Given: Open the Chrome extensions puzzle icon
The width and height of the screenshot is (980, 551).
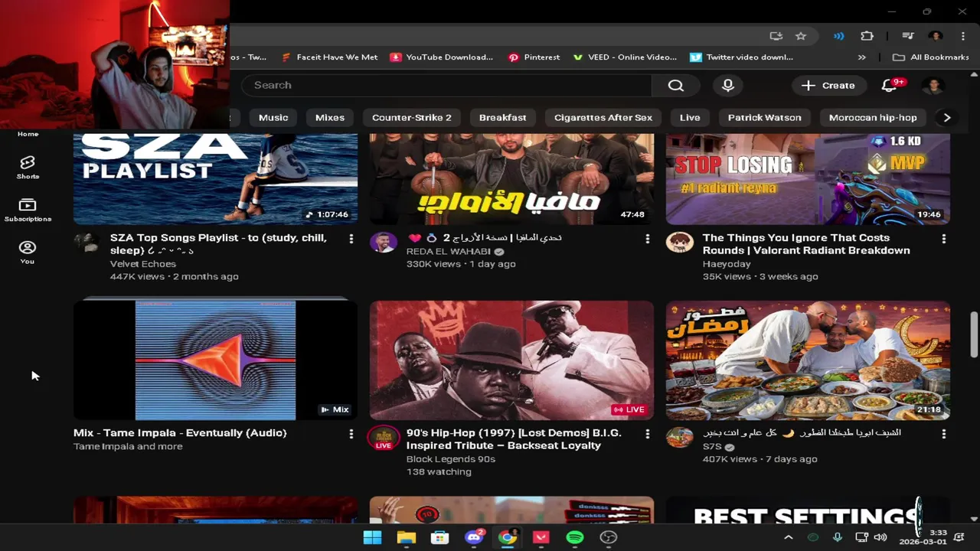Looking at the screenshot, I should click(x=867, y=36).
